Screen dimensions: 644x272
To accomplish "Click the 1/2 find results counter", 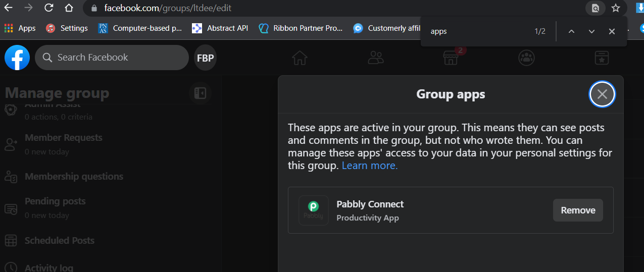I will pyautogui.click(x=540, y=31).
